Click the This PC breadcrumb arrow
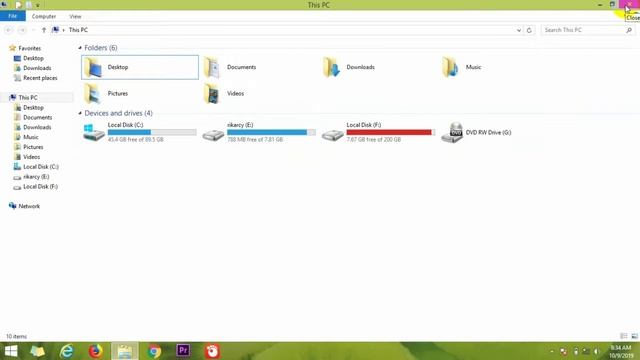The height and width of the screenshot is (360, 640). click(x=63, y=30)
